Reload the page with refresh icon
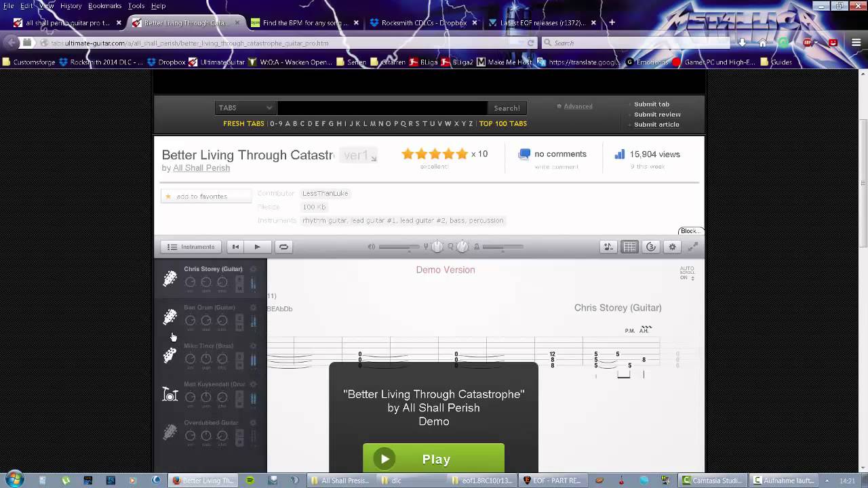This screenshot has height=488, width=868. pyautogui.click(x=531, y=43)
